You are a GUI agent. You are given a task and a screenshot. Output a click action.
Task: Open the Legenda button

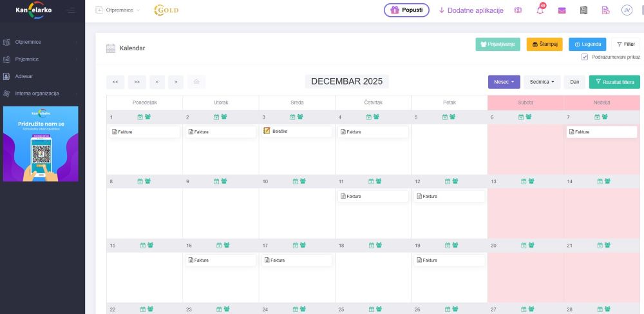(587, 44)
